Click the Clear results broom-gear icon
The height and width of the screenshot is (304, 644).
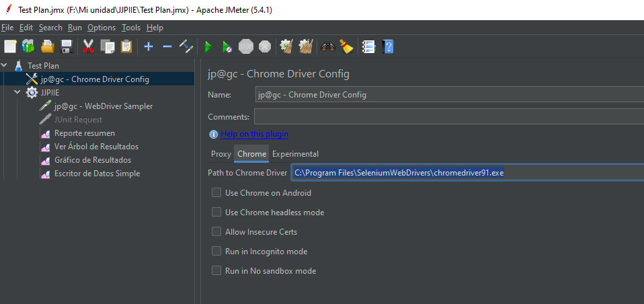point(286,46)
